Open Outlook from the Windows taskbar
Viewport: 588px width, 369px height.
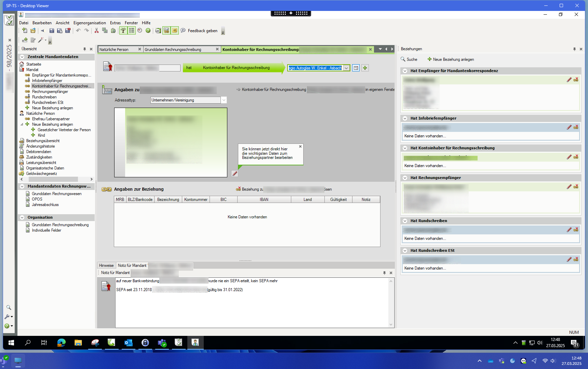point(129,342)
